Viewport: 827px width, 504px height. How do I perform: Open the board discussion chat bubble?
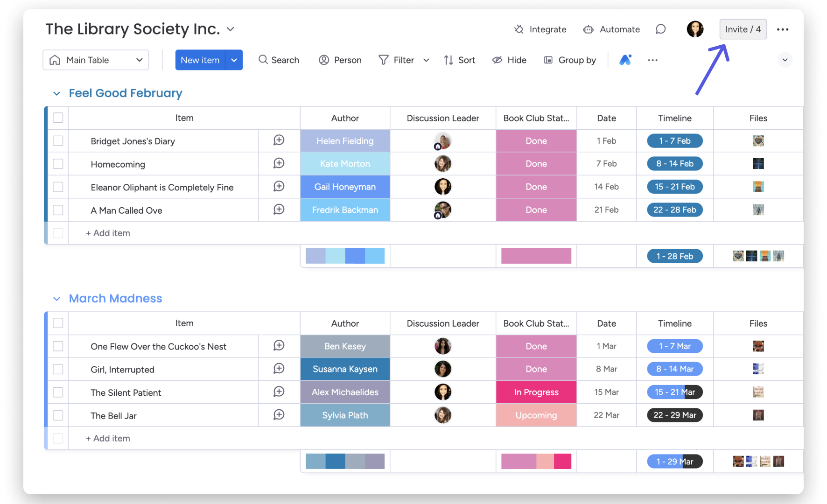pos(660,29)
